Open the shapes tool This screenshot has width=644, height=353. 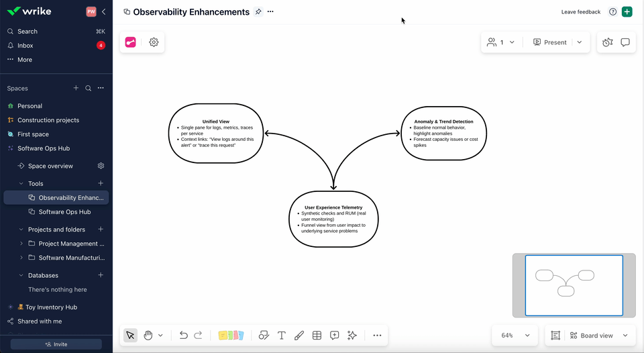pos(264,336)
